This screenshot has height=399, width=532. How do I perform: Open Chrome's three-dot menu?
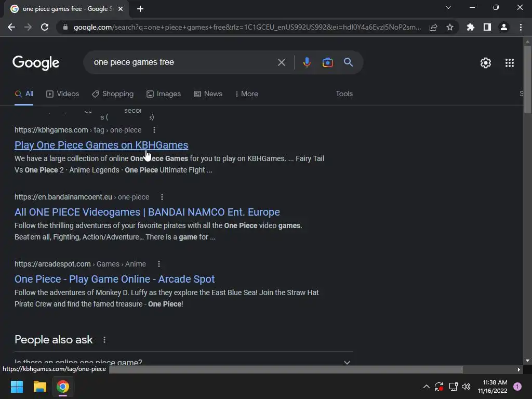pyautogui.click(x=521, y=27)
